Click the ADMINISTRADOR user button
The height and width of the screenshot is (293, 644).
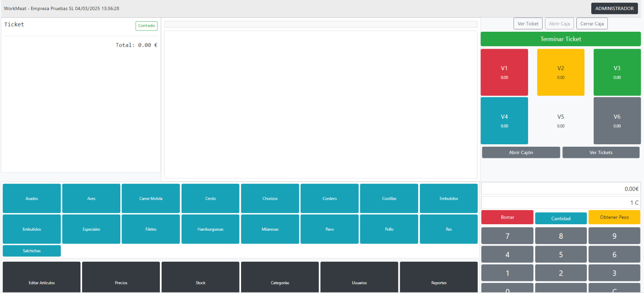[x=614, y=8]
